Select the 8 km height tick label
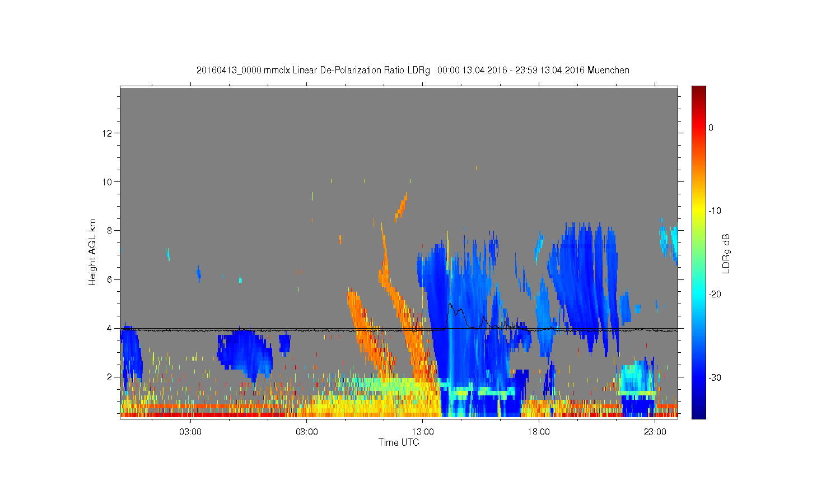This screenshot has height=504, width=840. click(111, 231)
